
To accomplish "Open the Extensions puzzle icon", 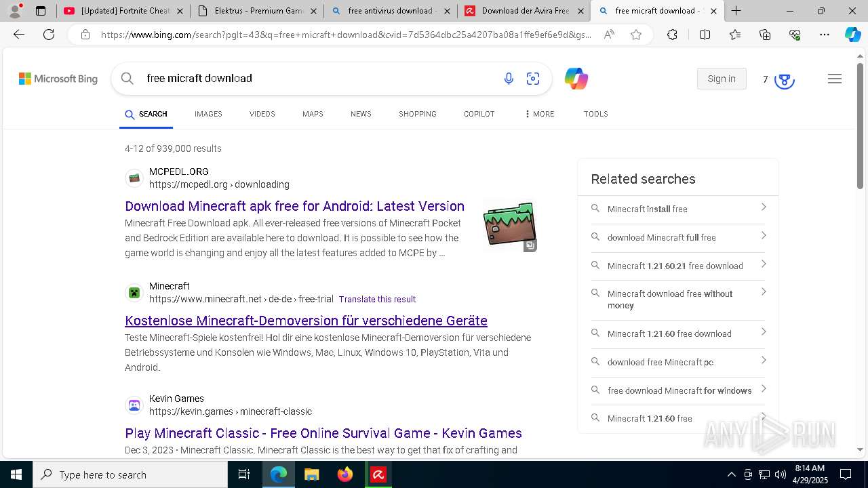I will tap(672, 35).
